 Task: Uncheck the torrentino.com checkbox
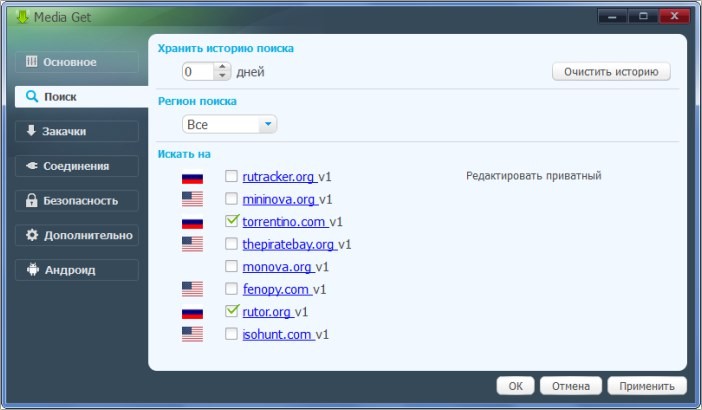click(232, 221)
